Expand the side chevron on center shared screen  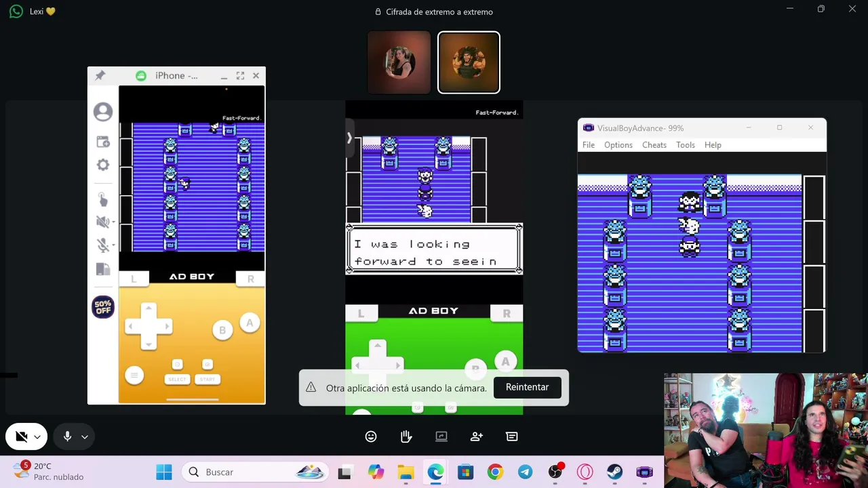(x=349, y=138)
